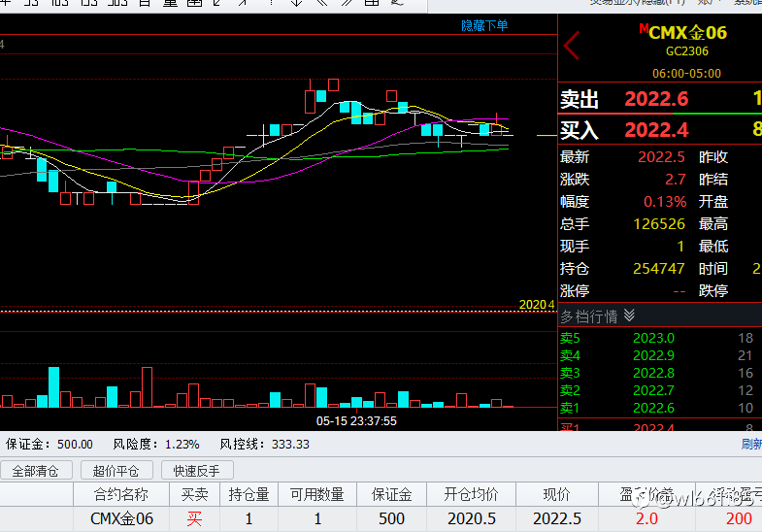Image resolution: width=762 pixels, height=532 pixels.
Task: Click the 05-15 23:37:55 time marker
Action: click(x=356, y=421)
